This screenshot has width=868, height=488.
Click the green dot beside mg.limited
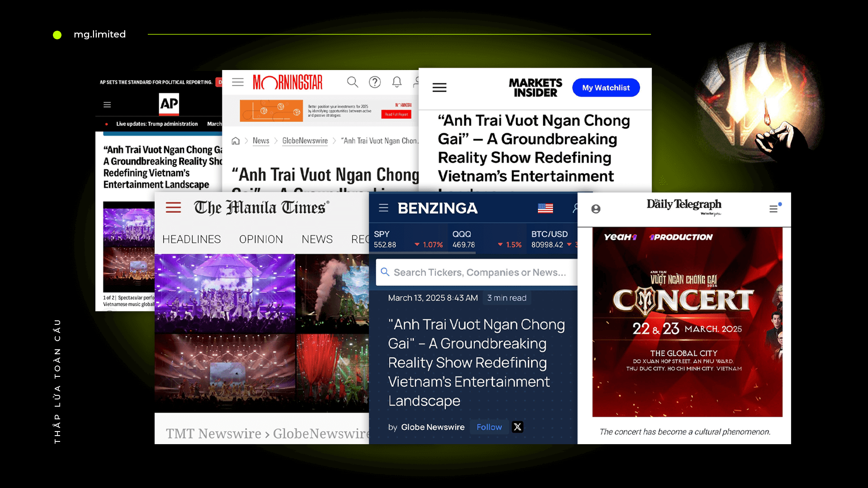pos(57,35)
